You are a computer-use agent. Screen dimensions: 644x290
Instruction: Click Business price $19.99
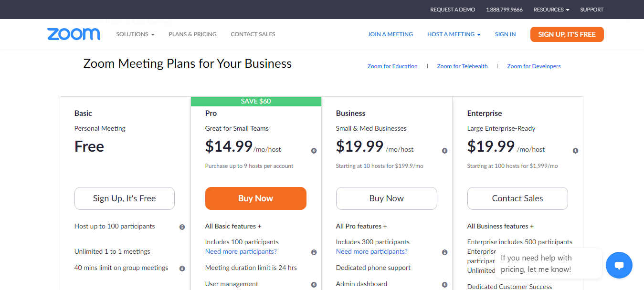coord(359,146)
